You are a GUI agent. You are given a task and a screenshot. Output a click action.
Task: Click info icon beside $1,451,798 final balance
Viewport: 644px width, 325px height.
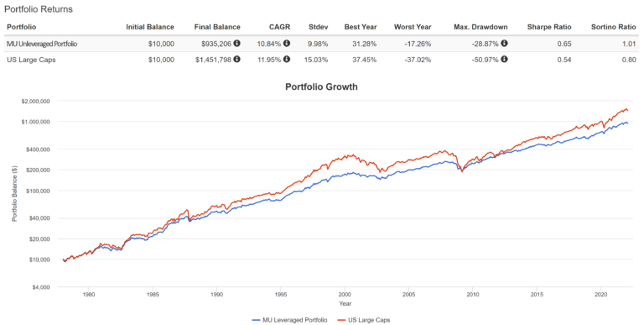(237, 60)
